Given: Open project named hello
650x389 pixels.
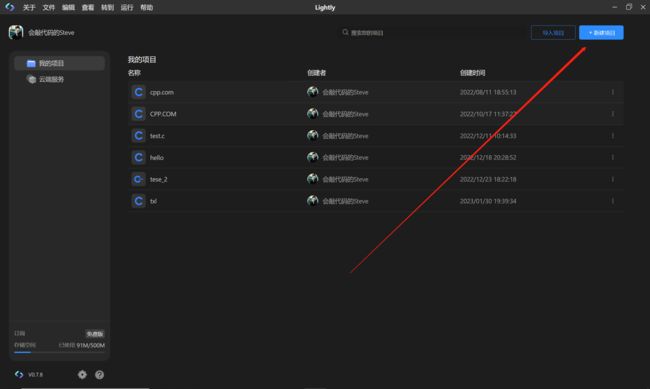Looking at the screenshot, I should click(157, 158).
